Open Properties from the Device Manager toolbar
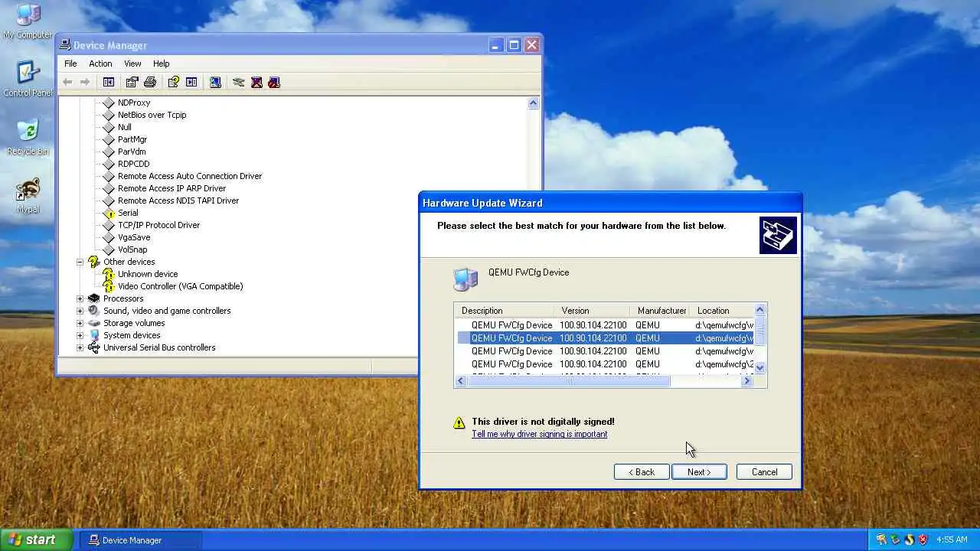This screenshot has width=980, height=551. point(132,82)
